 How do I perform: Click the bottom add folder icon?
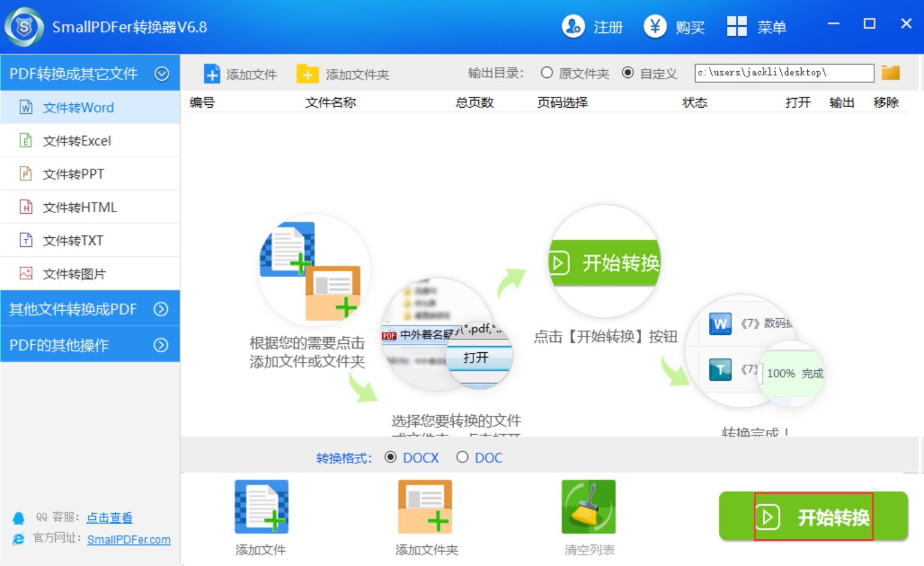(x=425, y=507)
